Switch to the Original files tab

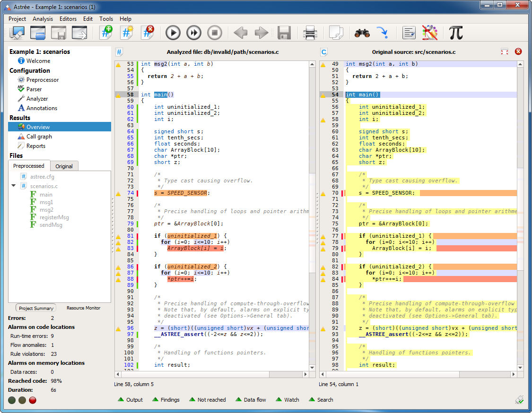click(x=64, y=166)
